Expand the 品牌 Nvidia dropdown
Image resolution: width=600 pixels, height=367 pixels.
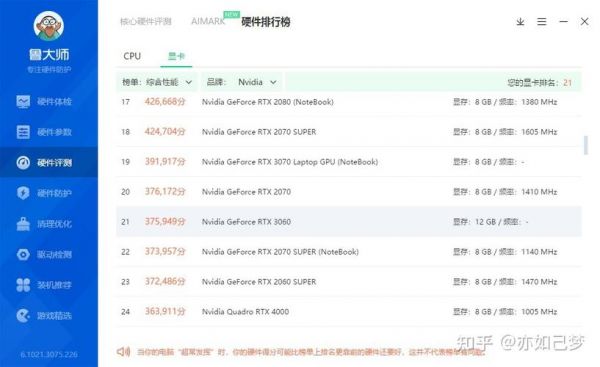coord(241,82)
